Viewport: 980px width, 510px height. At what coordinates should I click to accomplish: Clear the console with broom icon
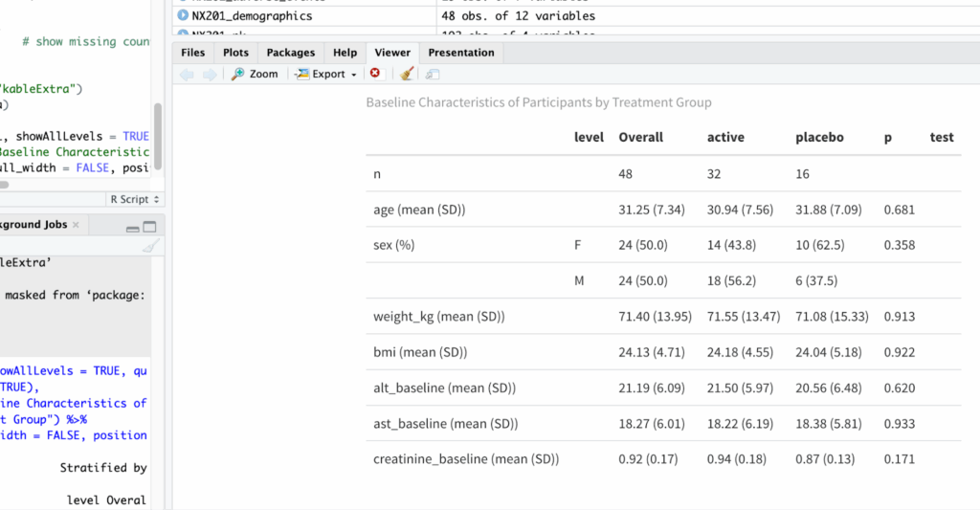point(150,246)
